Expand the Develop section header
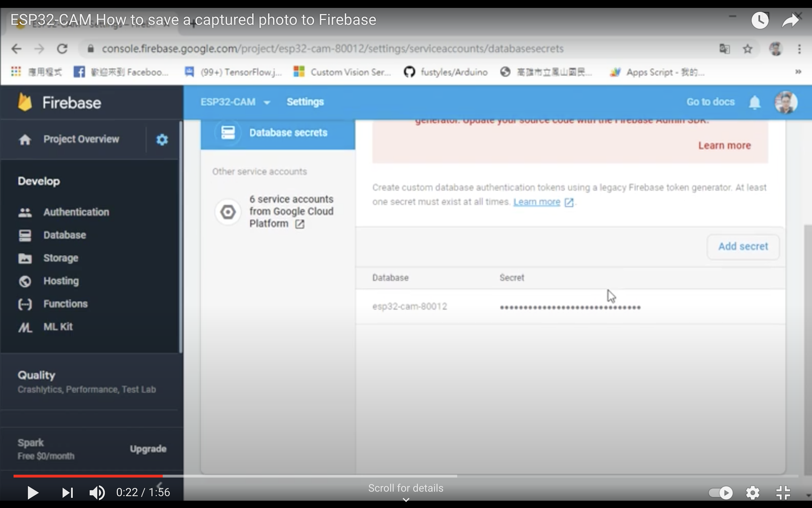 [39, 181]
